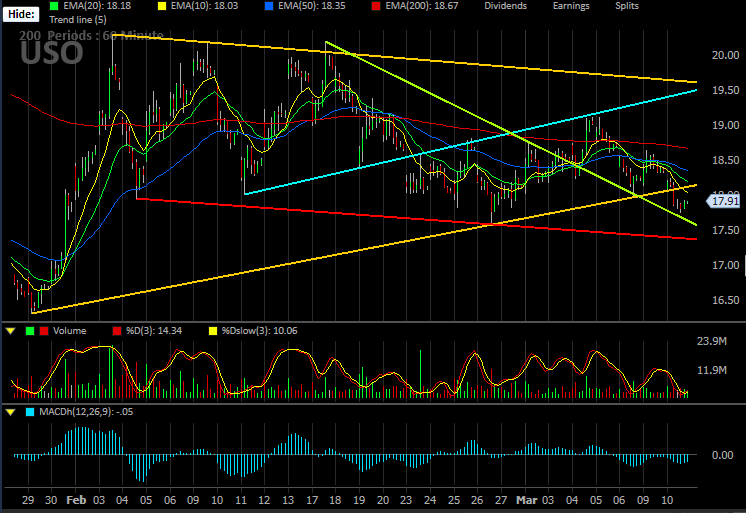The height and width of the screenshot is (513, 746).
Task: Click the Hide button
Action: pyautogui.click(x=21, y=14)
